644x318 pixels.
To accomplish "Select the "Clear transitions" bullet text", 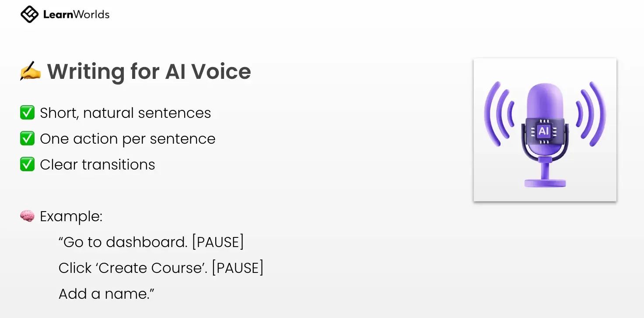I will pyautogui.click(x=97, y=165).
